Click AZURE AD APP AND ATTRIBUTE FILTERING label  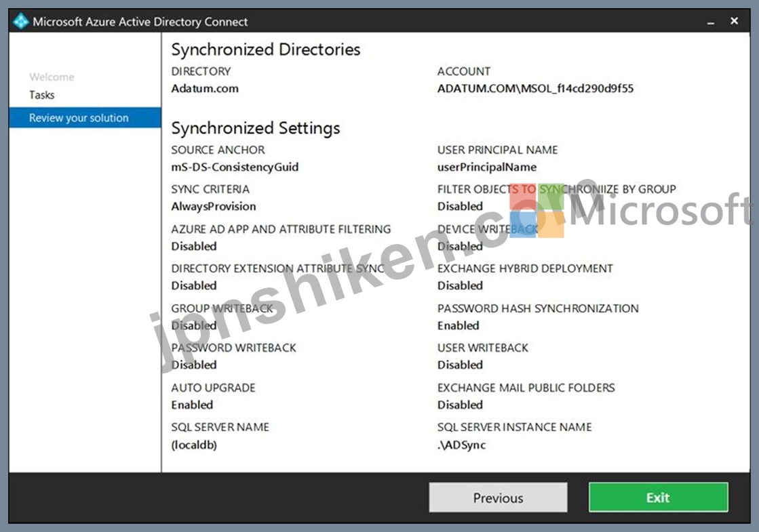click(x=281, y=229)
